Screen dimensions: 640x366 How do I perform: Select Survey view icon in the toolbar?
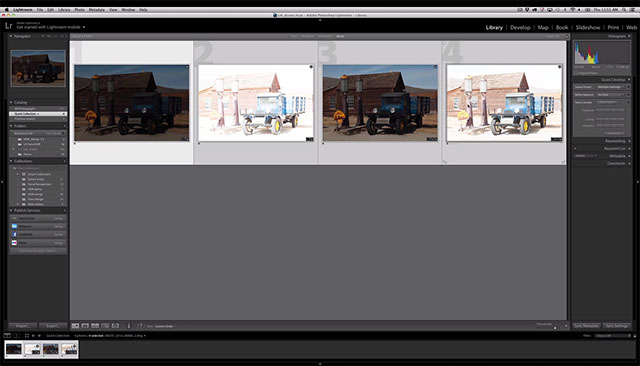105,326
